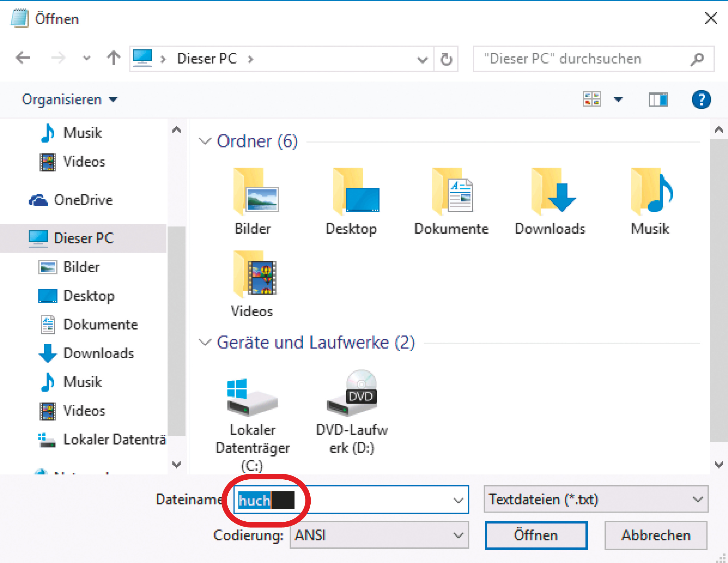Open the Codierung ANSI dropdown
Viewport: 728px width, 563px height.
379,535
